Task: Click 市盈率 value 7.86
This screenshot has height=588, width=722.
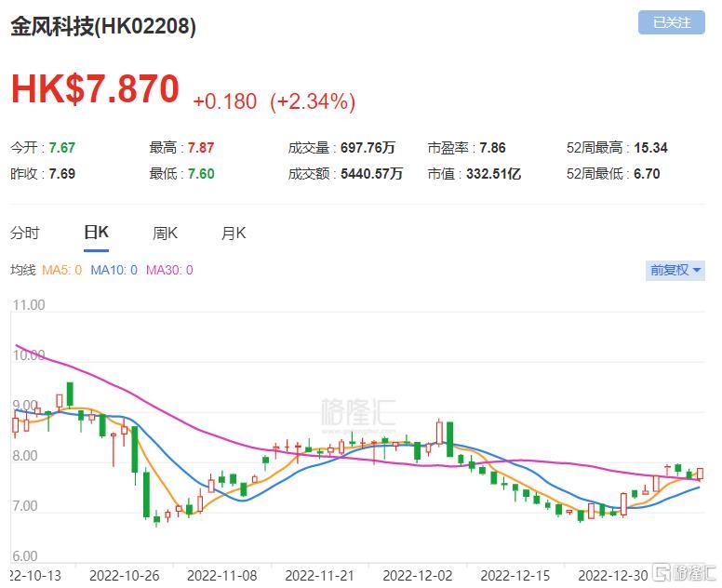Action: point(493,148)
